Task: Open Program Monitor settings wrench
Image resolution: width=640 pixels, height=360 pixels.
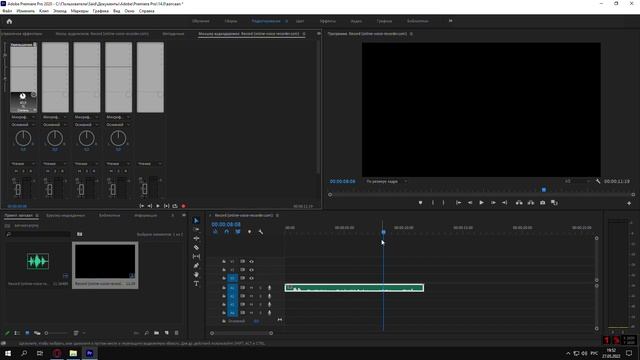Action: point(598,181)
